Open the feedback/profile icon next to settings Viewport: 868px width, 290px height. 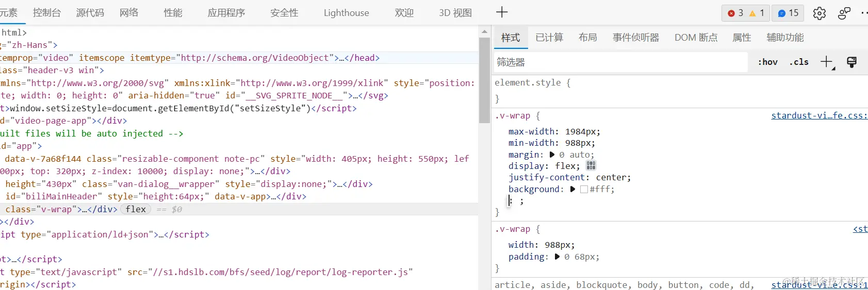click(x=844, y=13)
